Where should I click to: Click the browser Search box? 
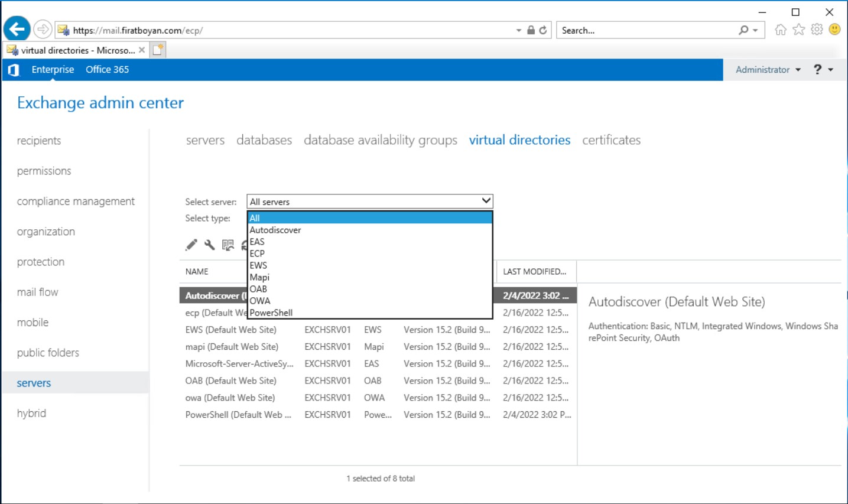pyautogui.click(x=646, y=30)
